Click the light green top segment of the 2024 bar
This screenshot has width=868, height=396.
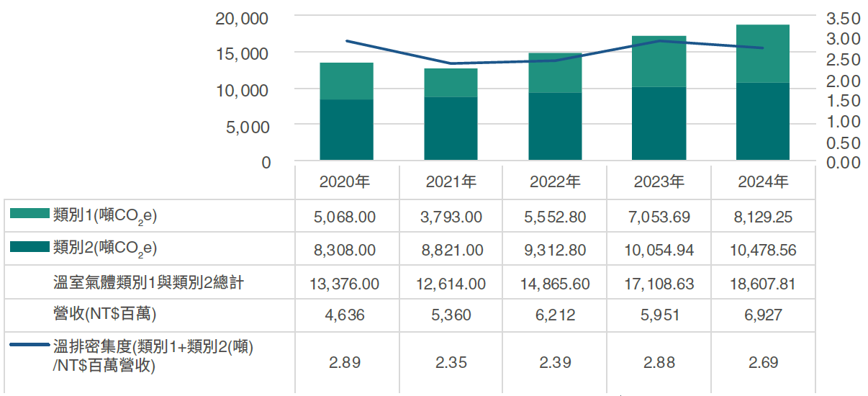coord(763,54)
